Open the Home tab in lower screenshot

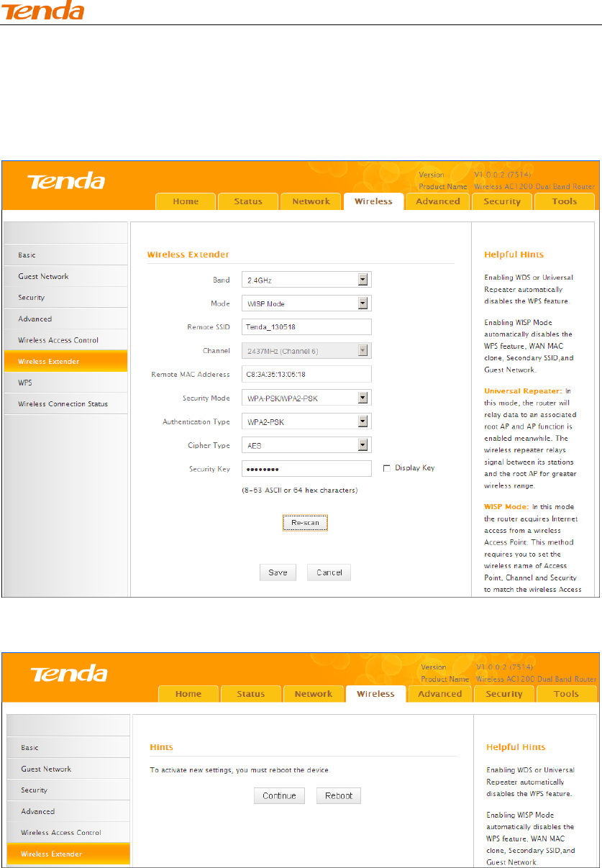click(x=188, y=694)
